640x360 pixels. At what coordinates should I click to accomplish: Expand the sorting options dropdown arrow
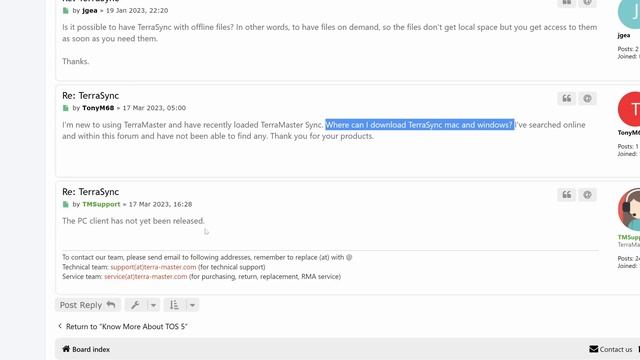[x=192, y=305]
